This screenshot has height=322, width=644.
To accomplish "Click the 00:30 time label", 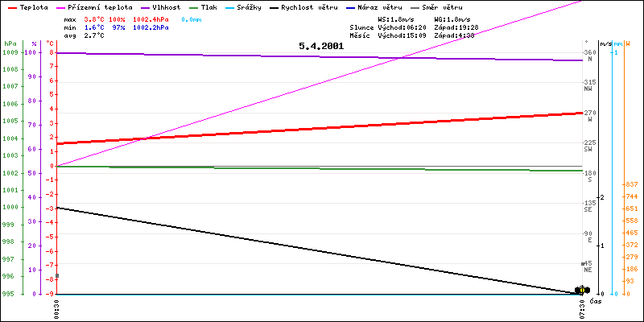I will (x=57, y=309).
